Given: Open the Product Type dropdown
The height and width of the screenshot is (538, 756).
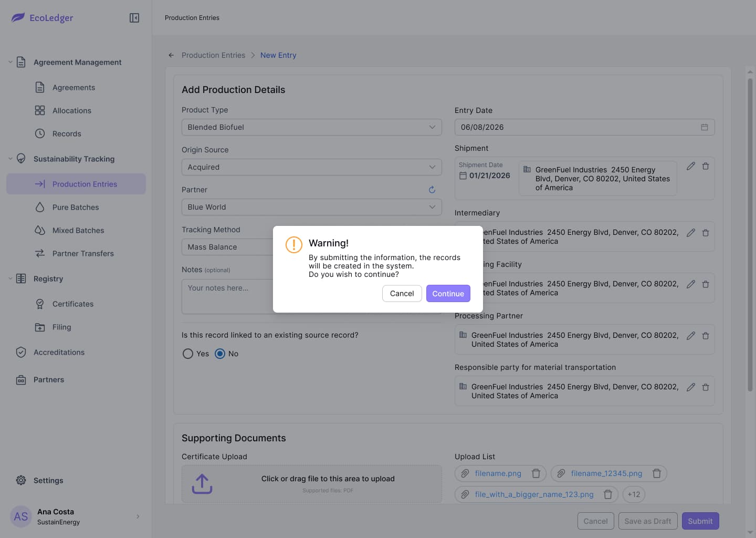Looking at the screenshot, I should tap(312, 127).
